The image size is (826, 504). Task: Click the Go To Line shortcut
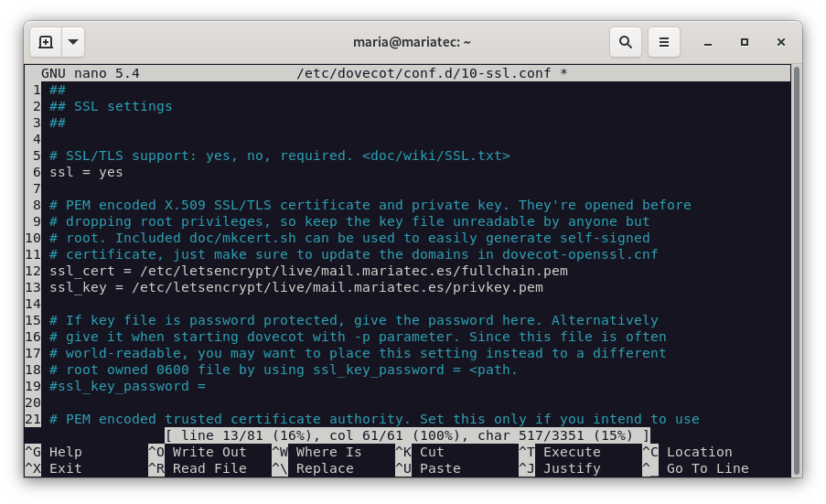click(x=707, y=468)
